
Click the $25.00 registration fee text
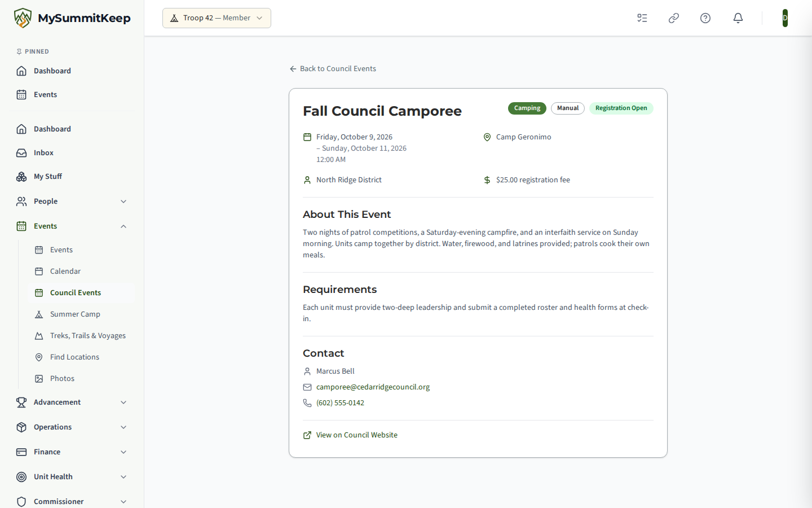click(x=533, y=180)
